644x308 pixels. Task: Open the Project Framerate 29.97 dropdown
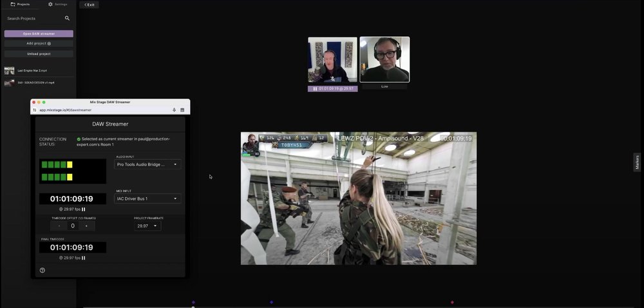(147, 226)
